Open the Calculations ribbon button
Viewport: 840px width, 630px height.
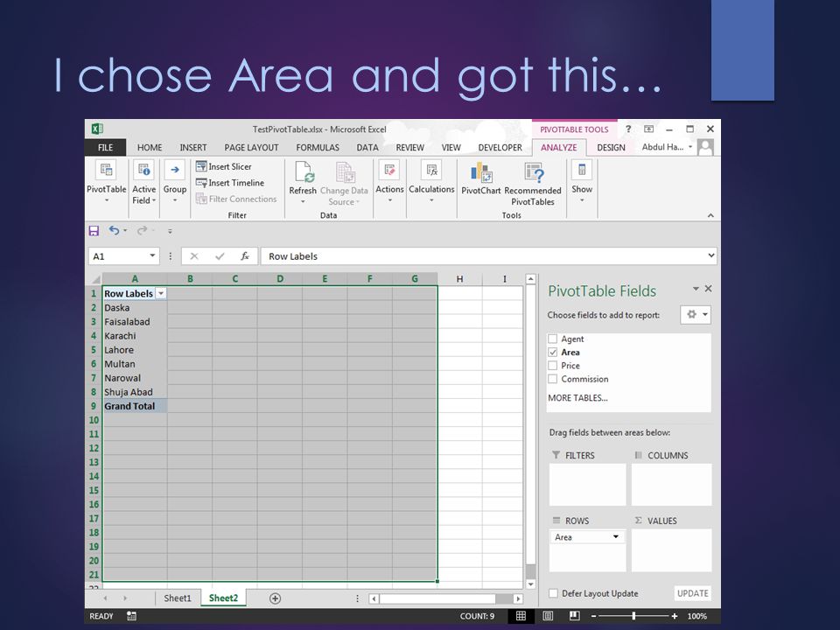431,182
